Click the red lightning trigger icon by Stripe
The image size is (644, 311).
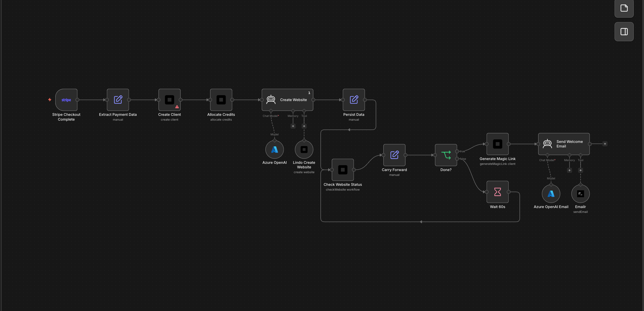(x=50, y=100)
